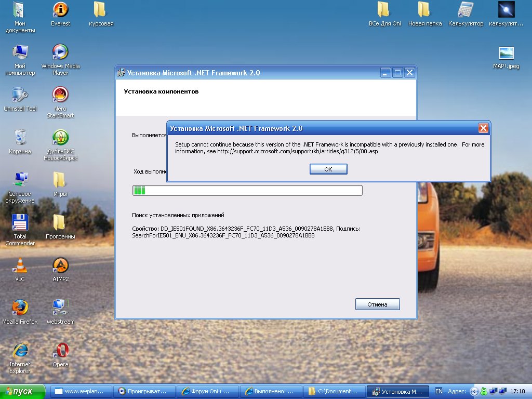Launch Windows Media Player shortcut
This screenshot has height=399, width=532.
point(60,52)
